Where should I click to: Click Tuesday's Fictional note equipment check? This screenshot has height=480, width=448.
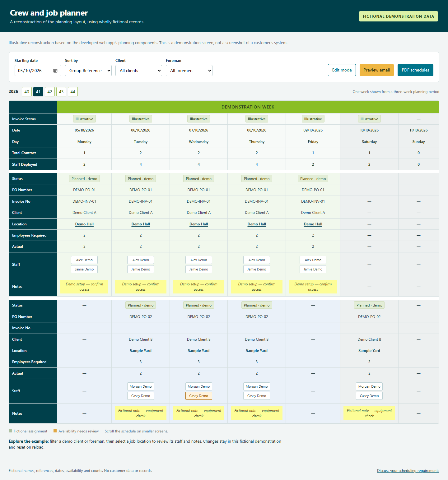click(141, 413)
